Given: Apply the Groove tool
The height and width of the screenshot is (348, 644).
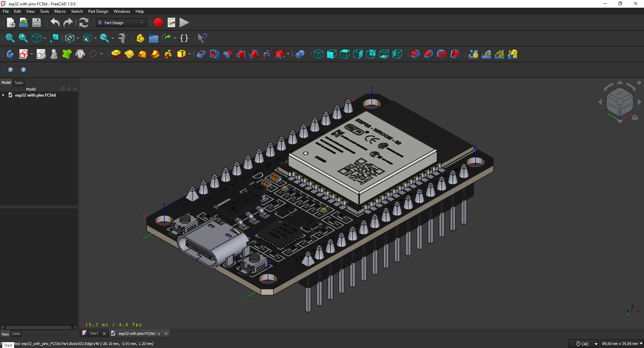Looking at the screenshot, I should tap(227, 54).
